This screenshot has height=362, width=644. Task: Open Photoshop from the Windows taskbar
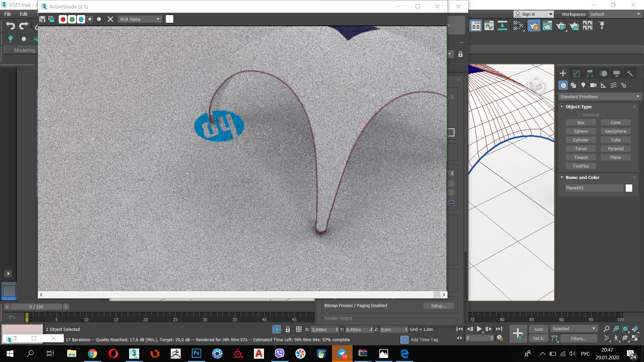(196, 353)
